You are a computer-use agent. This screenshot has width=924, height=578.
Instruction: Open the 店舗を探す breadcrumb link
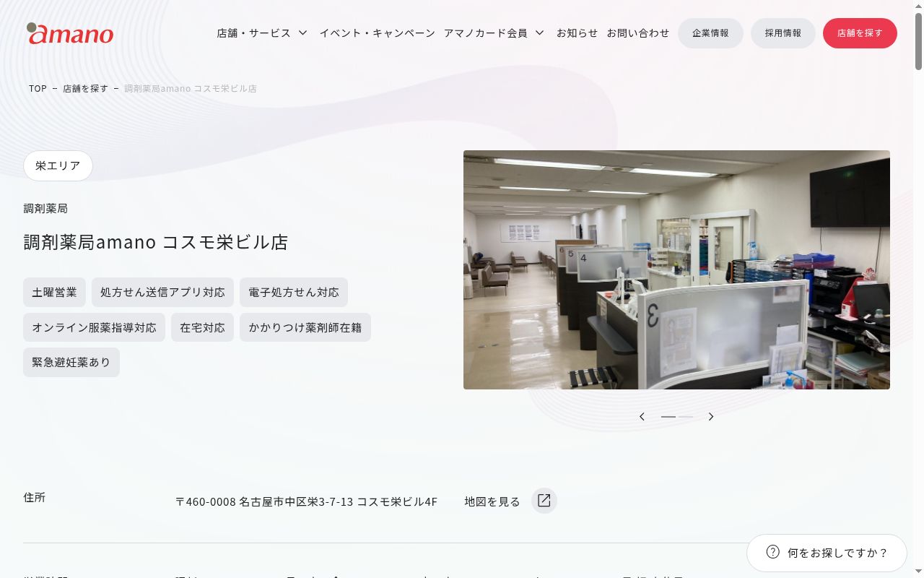click(85, 88)
